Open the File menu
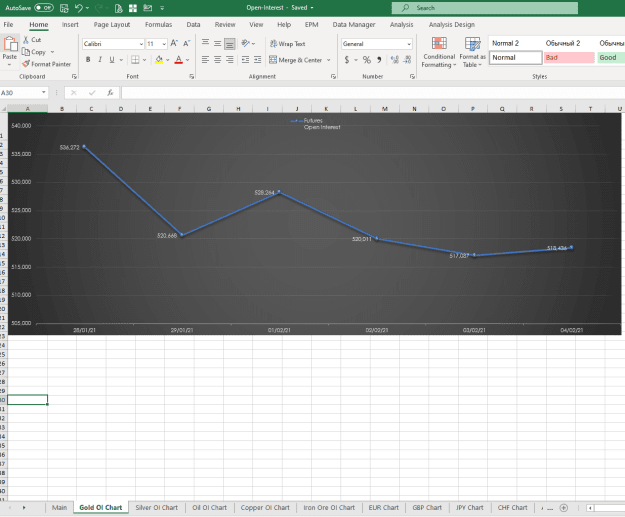625x517 pixels. [8, 25]
